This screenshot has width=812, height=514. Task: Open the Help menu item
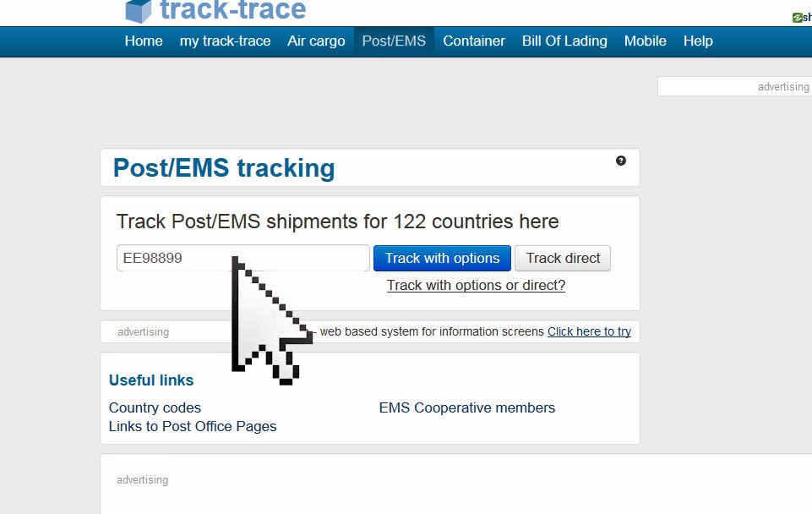[698, 41]
